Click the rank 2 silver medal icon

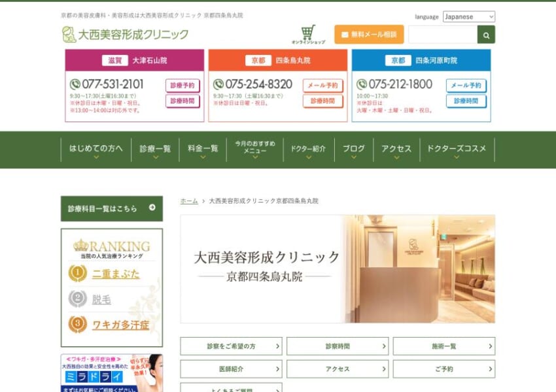(x=78, y=299)
